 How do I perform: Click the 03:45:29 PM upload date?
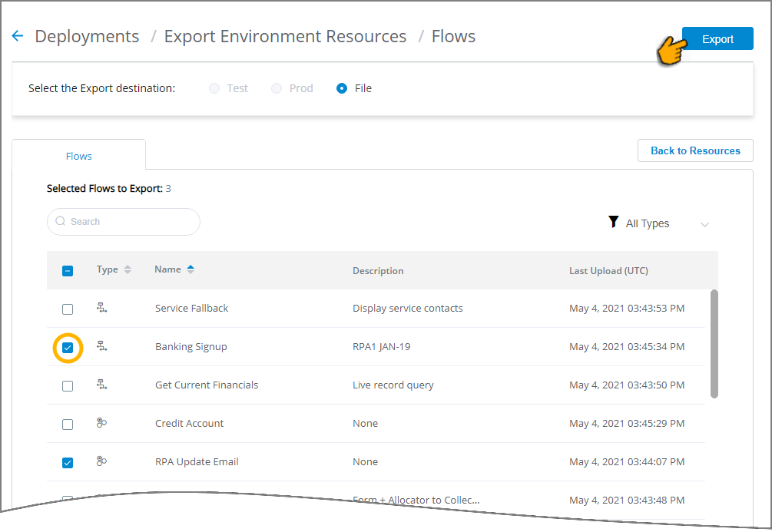click(x=627, y=423)
